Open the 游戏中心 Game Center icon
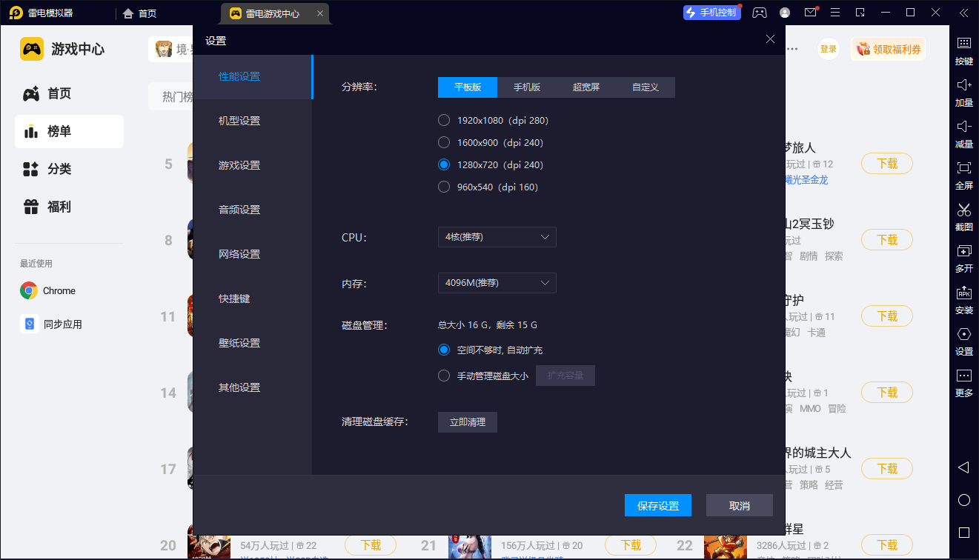The image size is (979, 560). click(28, 48)
